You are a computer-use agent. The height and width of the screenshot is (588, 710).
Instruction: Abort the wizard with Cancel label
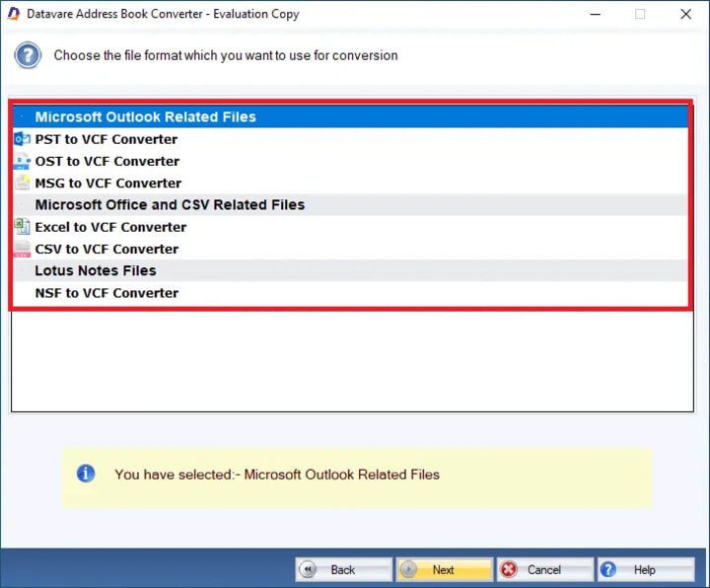click(543, 570)
